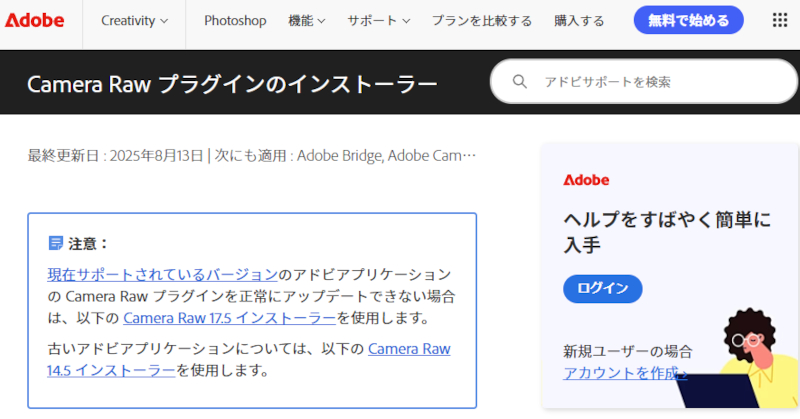Open the Photoshop nav item

235,20
